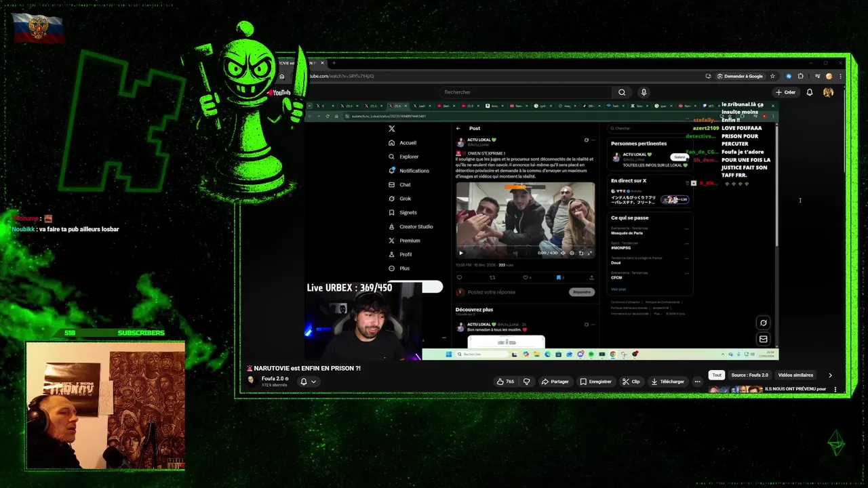Like the Actu Lokal post

pos(526,277)
